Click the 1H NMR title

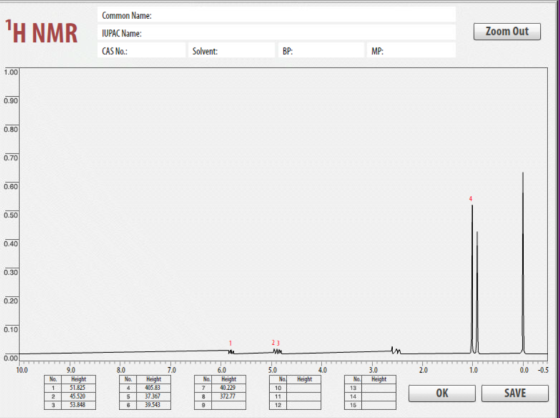click(x=41, y=32)
